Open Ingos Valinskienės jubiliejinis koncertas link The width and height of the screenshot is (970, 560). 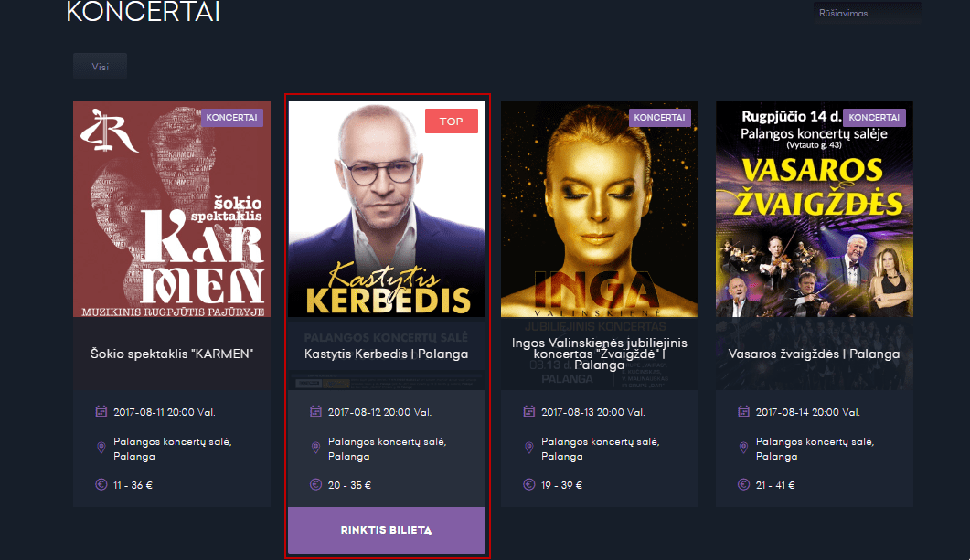(600, 354)
